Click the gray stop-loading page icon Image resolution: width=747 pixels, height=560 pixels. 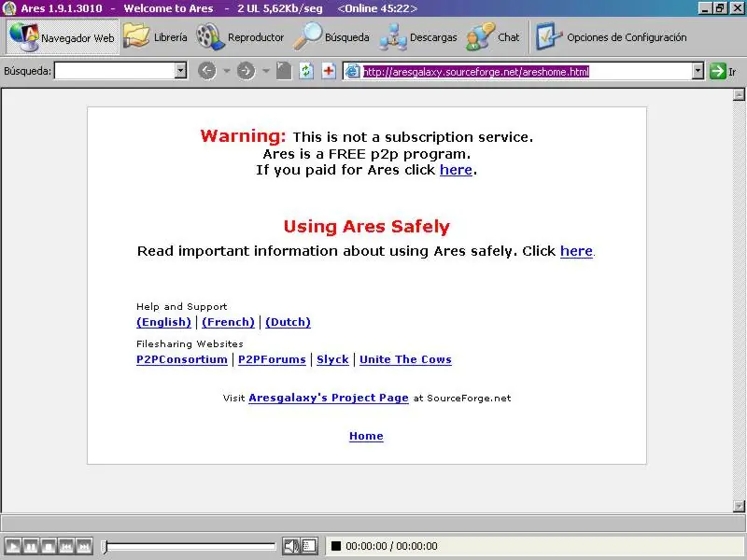tap(284, 72)
